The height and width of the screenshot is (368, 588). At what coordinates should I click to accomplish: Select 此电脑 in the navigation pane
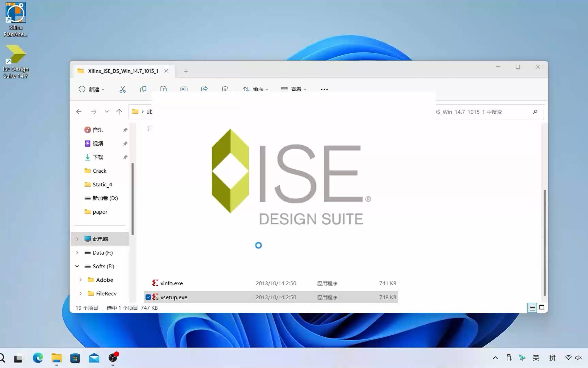click(x=100, y=239)
